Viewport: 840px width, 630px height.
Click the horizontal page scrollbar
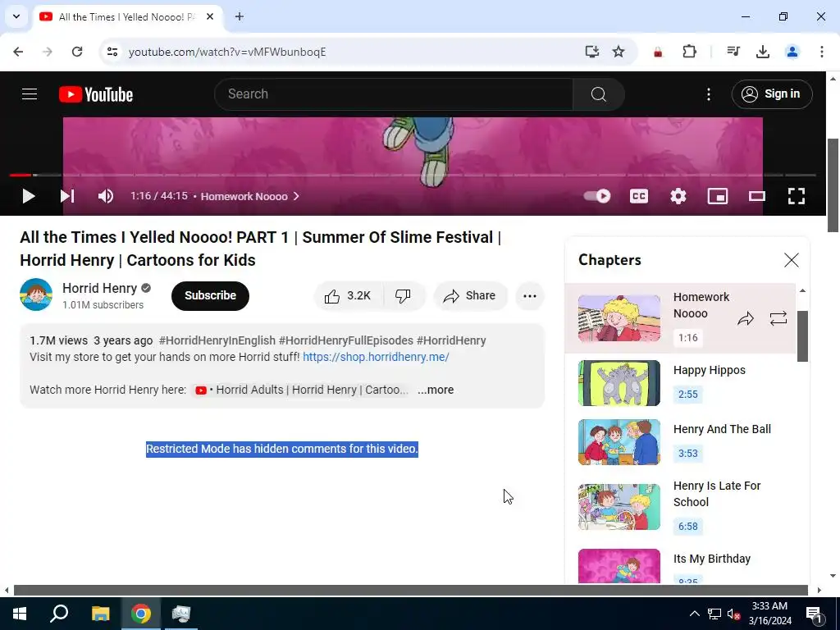[x=410, y=590]
